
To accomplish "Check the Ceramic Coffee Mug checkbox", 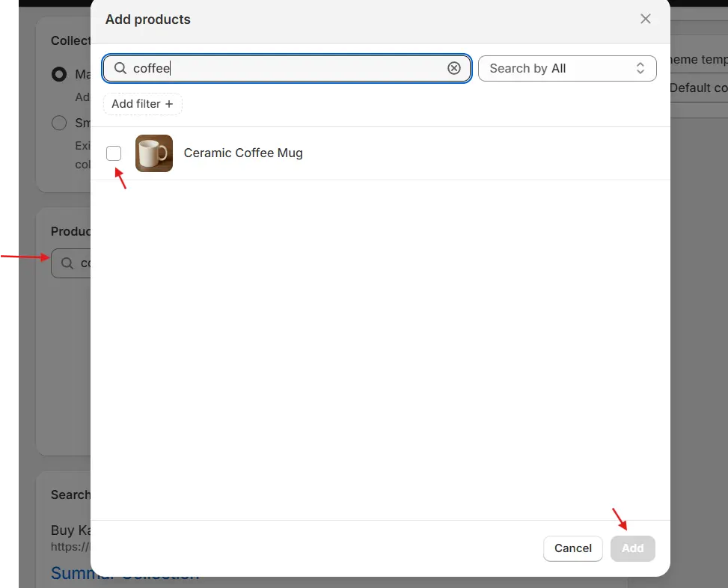I will click(x=114, y=153).
